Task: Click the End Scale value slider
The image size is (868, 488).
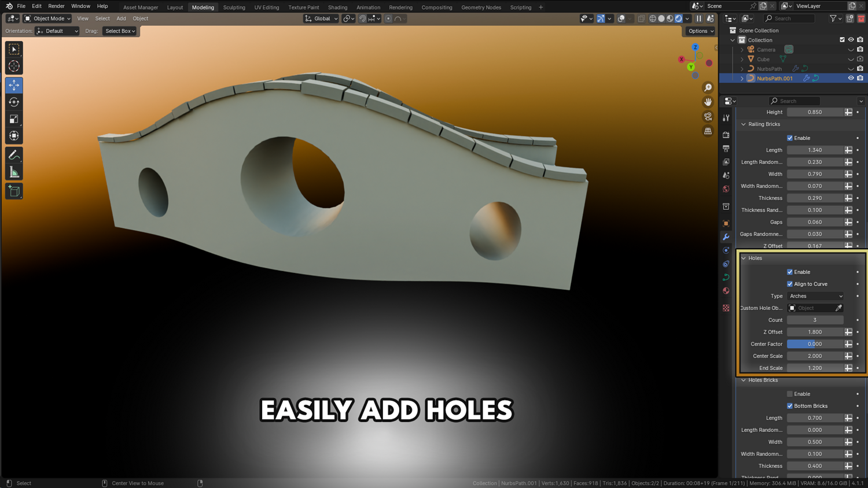Action: coord(815,368)
